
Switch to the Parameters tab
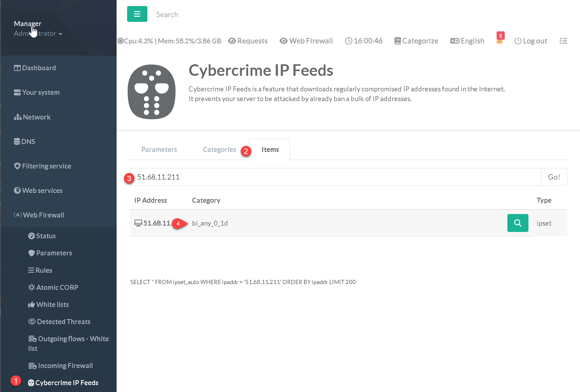point(159,150)
